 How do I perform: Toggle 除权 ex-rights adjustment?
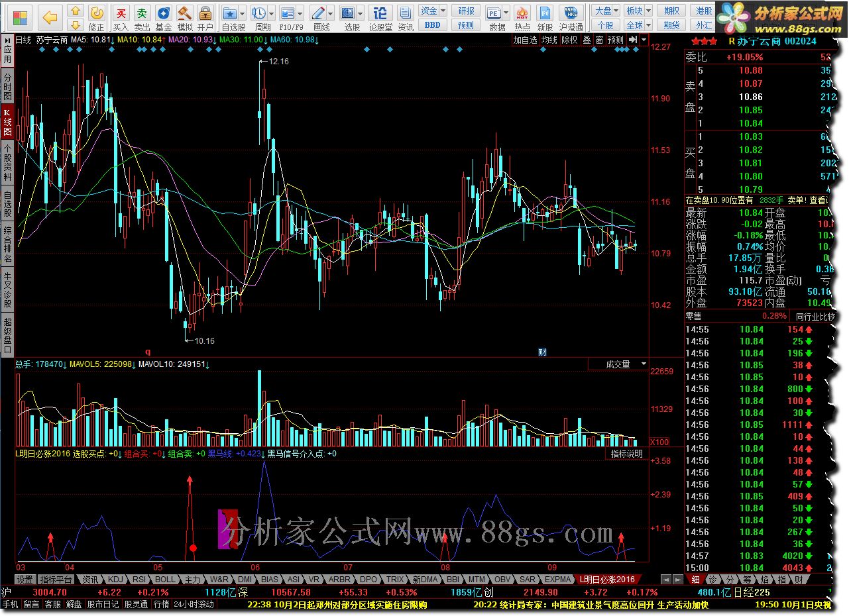click(x=569, y=40)
